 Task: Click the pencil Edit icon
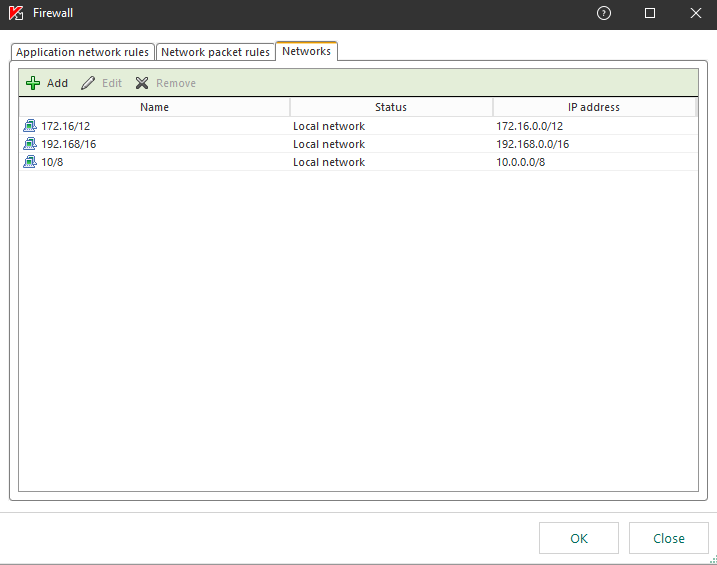(88, 83)
